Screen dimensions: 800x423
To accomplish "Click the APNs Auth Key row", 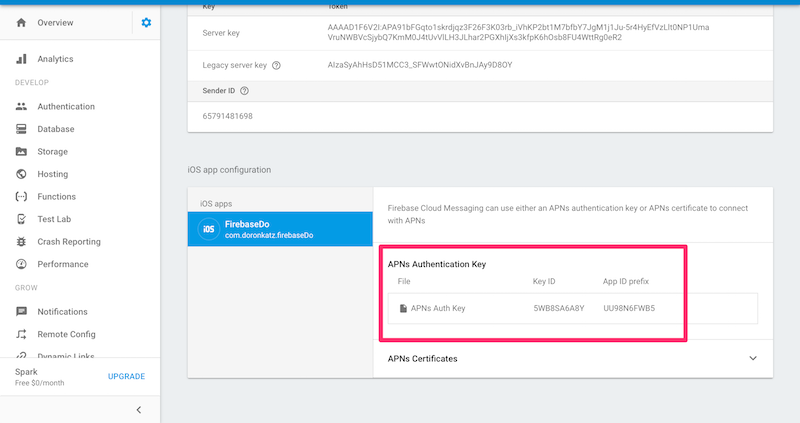I will click(x=572, y=308).
